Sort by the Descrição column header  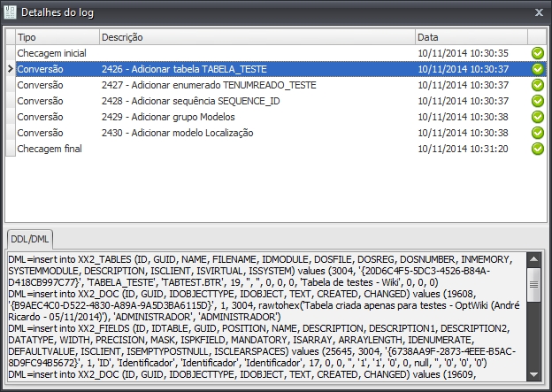tap(256, 37)
